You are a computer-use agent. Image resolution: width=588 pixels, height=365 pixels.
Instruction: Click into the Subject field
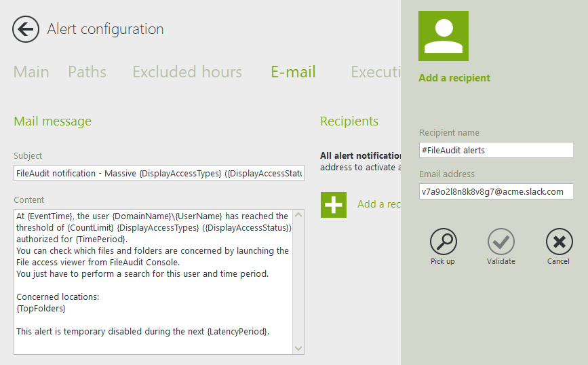point(159,174)
